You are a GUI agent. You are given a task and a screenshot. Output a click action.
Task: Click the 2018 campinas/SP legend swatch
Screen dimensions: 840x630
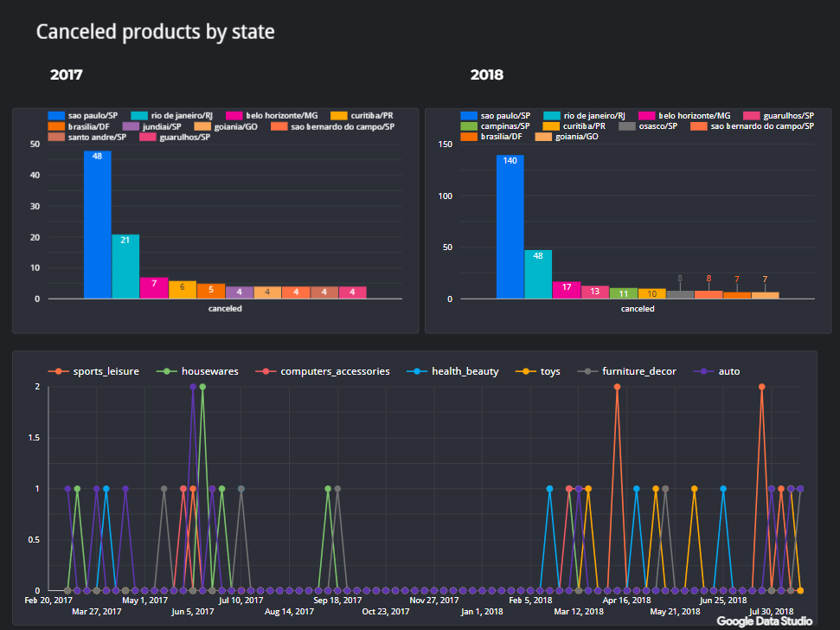[470, 126]
